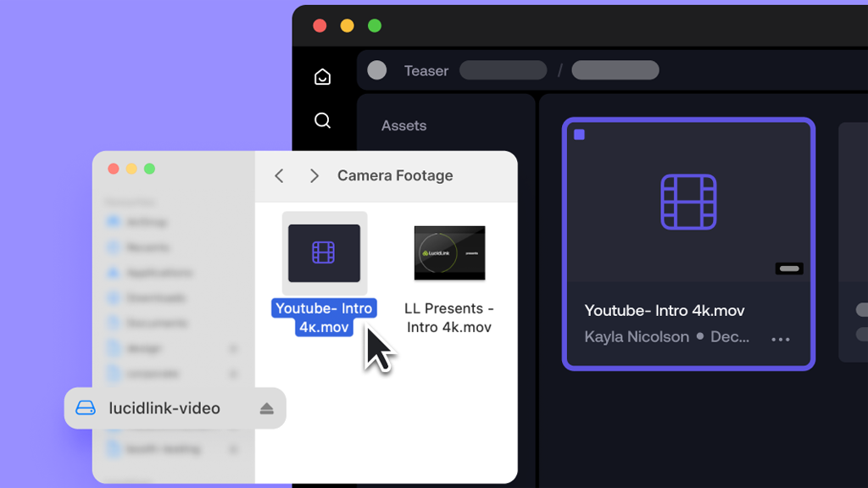868x488 pixels.
Task: Click the LL Presents - Intro 4k.mov file name
Action: point(449,318)
